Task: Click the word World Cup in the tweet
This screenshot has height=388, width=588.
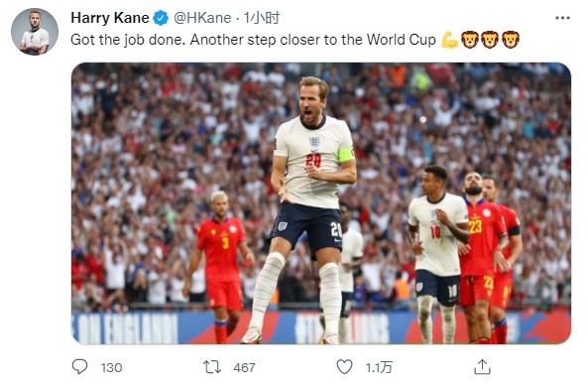Action: [x=402, y=40]
